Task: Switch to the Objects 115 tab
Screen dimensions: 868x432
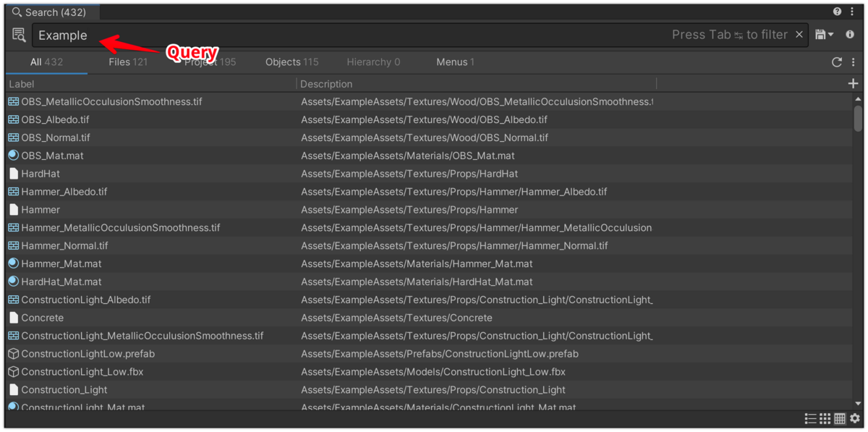Action: (x=292, y=62)
